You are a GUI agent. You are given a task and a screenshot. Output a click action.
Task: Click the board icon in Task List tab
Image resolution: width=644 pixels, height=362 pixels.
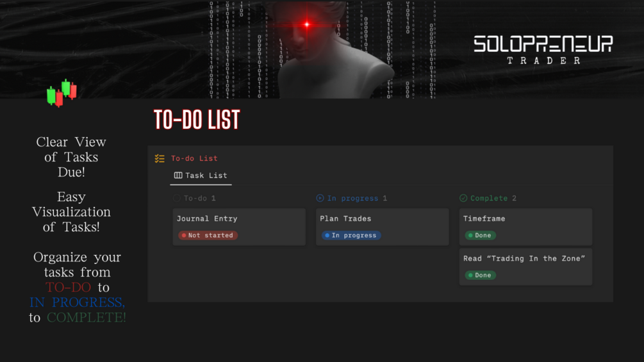(178, 176)
